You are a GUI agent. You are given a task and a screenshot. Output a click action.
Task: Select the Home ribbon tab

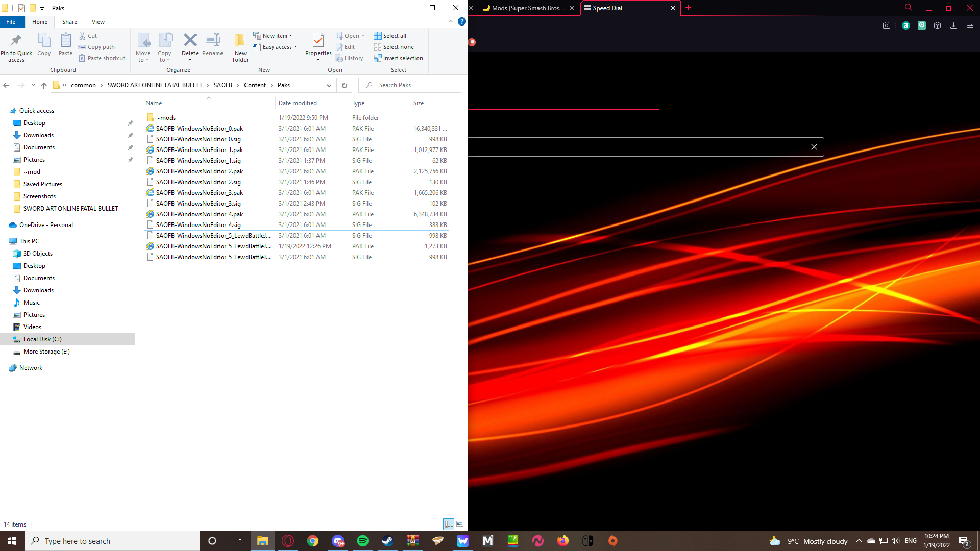(x=40, y=22)
